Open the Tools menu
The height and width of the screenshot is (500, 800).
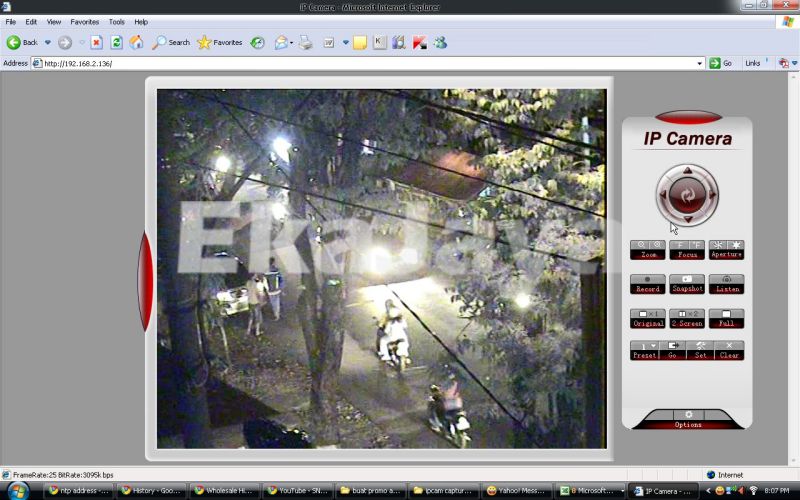tap(117, 21)
